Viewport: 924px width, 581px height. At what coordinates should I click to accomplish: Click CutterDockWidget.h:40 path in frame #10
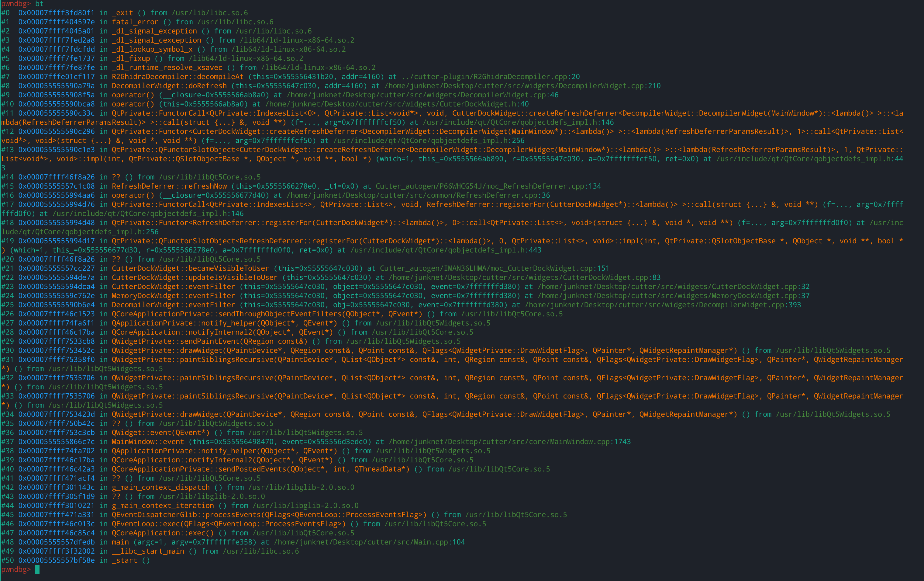coord(397,104)
